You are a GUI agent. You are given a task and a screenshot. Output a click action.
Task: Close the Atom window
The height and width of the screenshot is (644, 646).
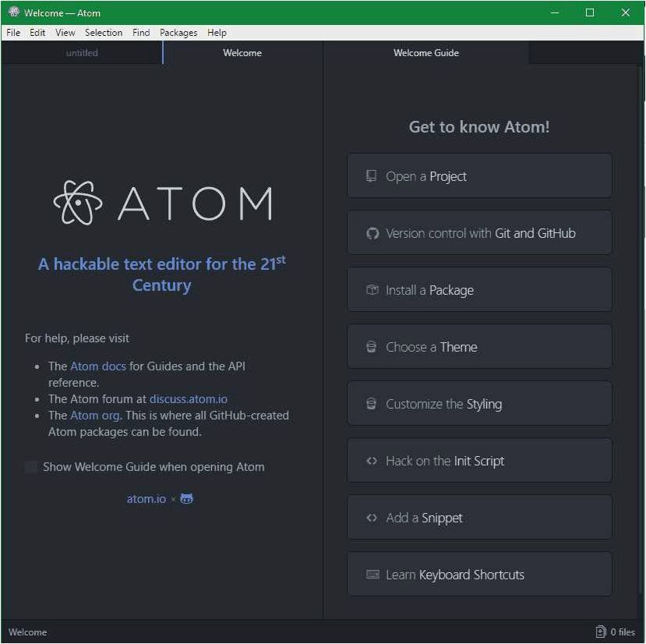pos(626,12)
